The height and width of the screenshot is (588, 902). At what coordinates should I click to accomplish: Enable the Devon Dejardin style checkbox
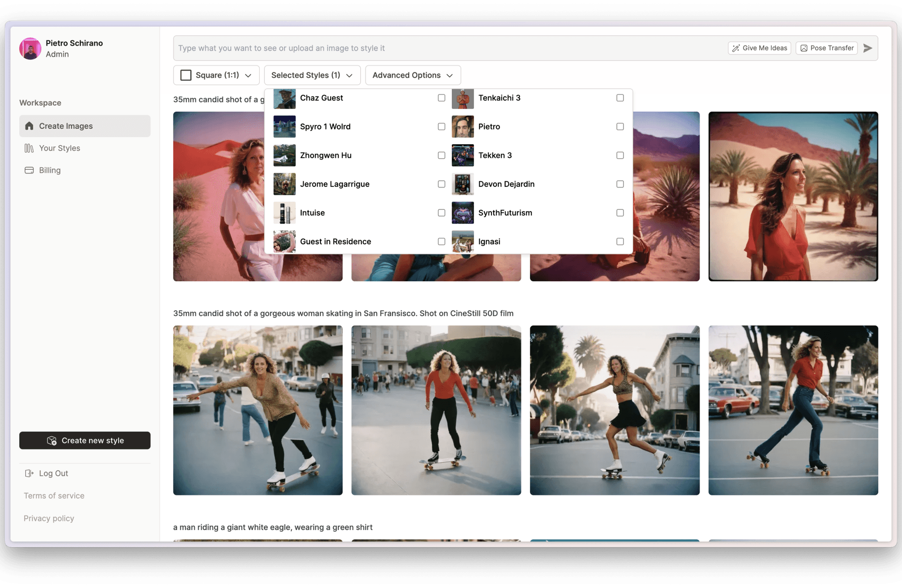click(x=620, y=184)
